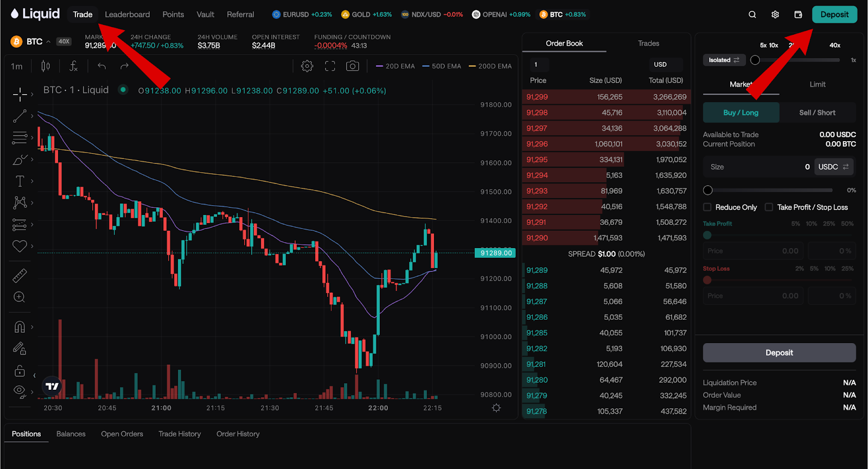Select the crosshair cursor tool
This screenshot has height=469, width=868.
point(20,94)
